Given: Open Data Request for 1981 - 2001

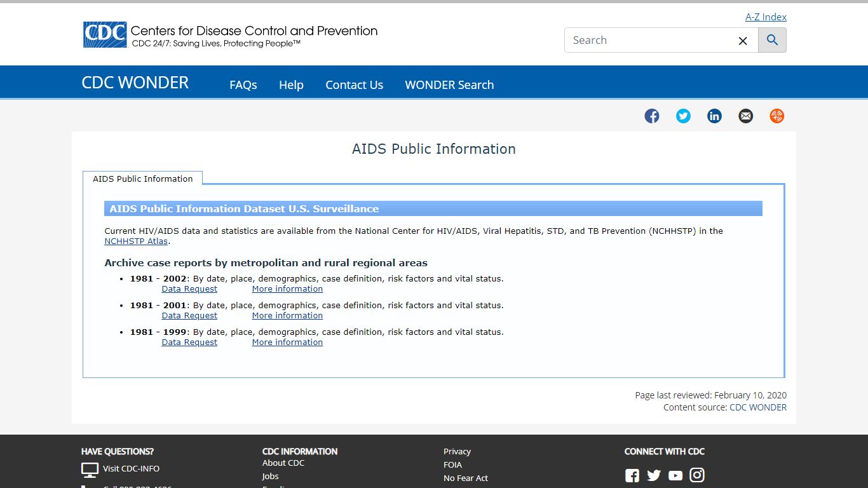Looking at the screenshot, I should pos(189,316).
